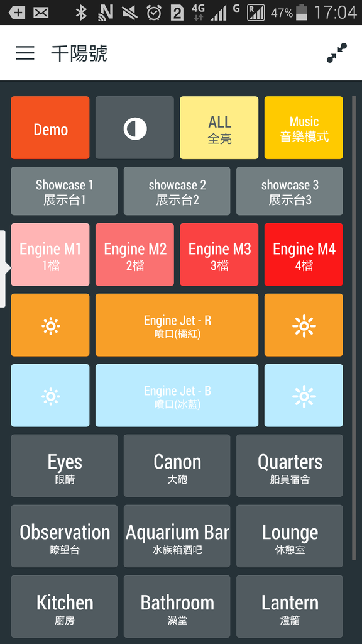Tap the mail icon in status bar
The width and height of the screenshot is (362, 644).
41,13
